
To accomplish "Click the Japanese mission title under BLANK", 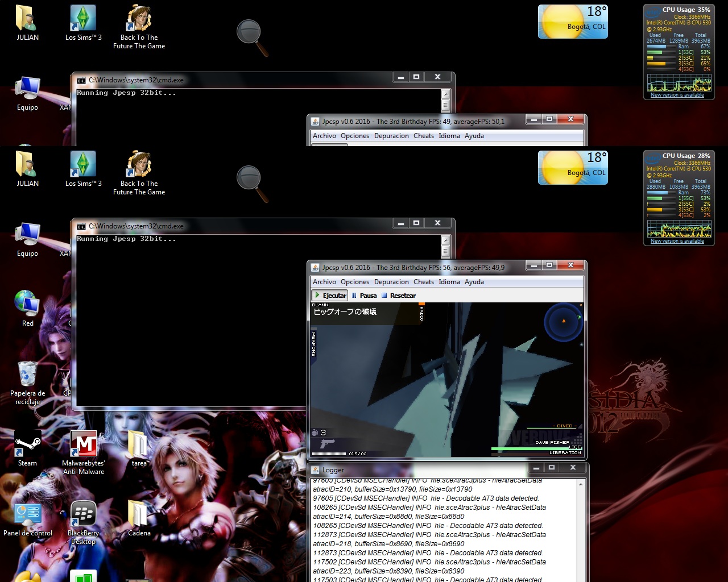I will coord(345,312).
